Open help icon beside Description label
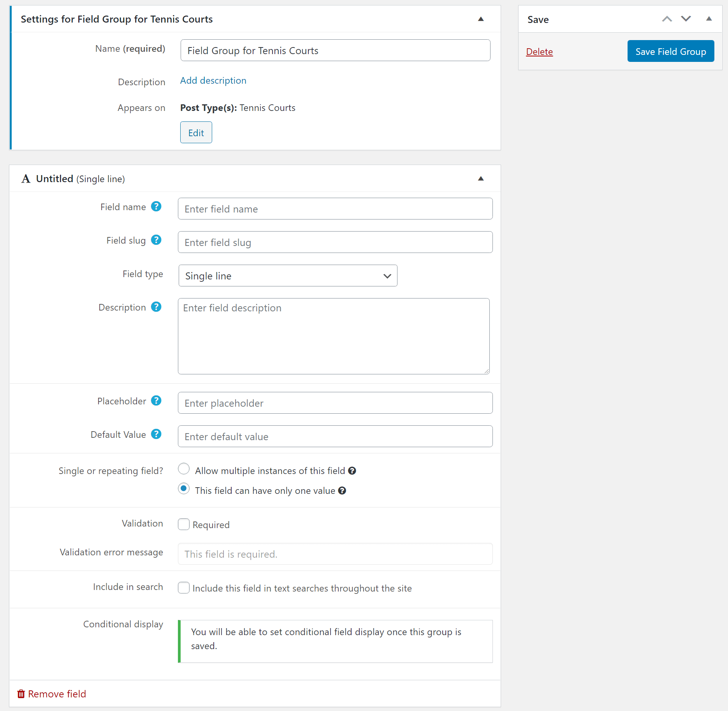 tap(156, 307)
